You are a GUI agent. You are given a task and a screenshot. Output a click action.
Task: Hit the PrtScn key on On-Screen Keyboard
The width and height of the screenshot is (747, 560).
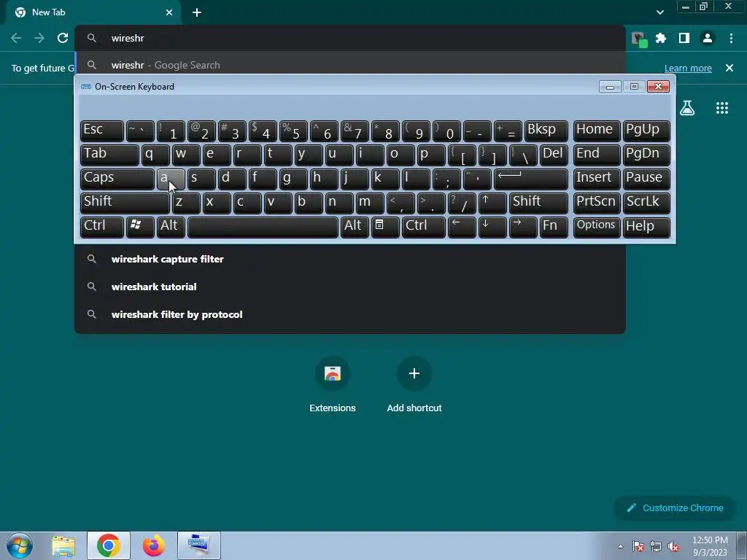[597, 203]
